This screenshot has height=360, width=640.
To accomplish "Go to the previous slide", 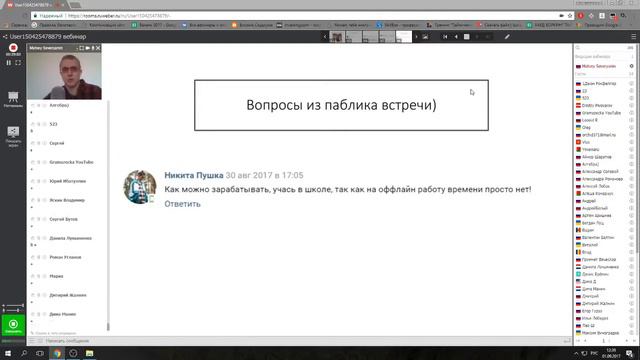I will pos(456,37).
